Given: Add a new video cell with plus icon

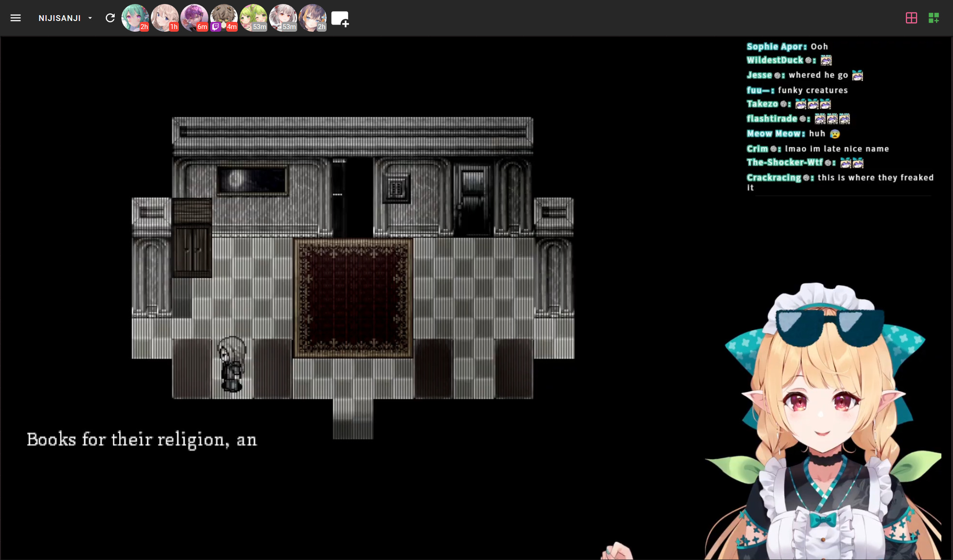Looking at the screenshot, I should tap(340, 19).
